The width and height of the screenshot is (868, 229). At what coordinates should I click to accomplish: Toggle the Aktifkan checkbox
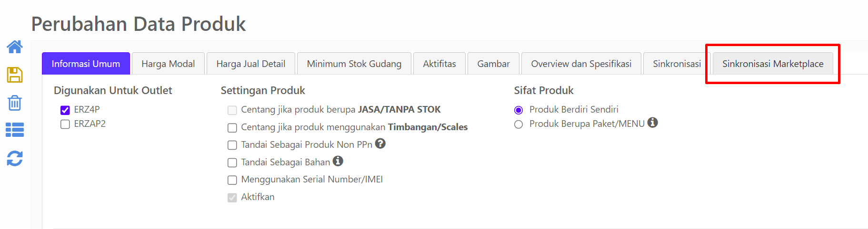click(232, 198)
